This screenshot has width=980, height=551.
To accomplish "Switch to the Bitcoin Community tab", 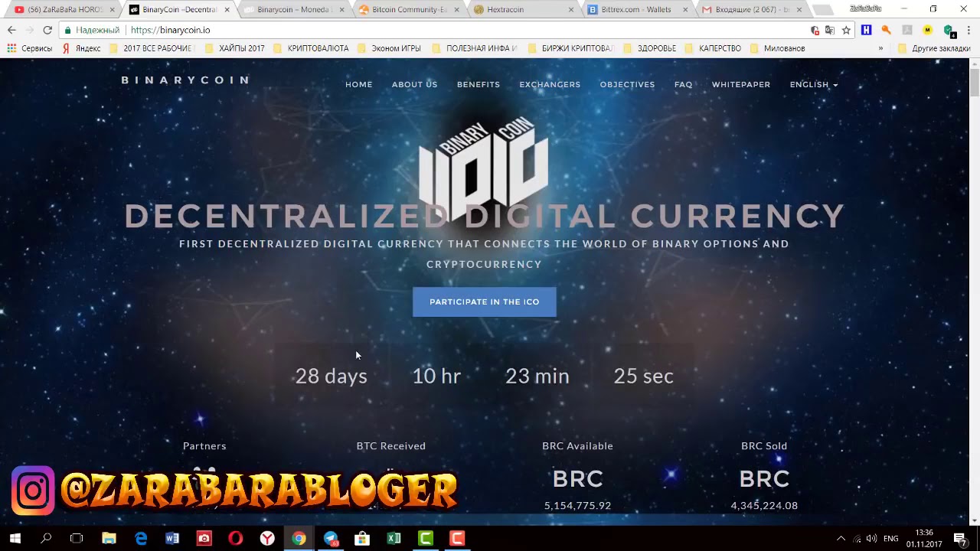I will point(409,10).
